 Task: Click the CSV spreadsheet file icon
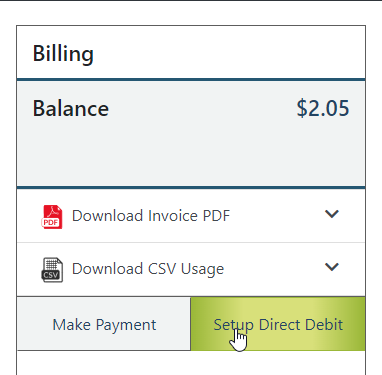point(52,270)
